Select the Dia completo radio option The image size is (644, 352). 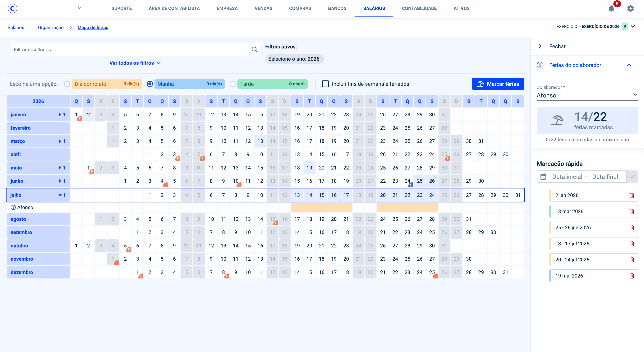(67, 84)
